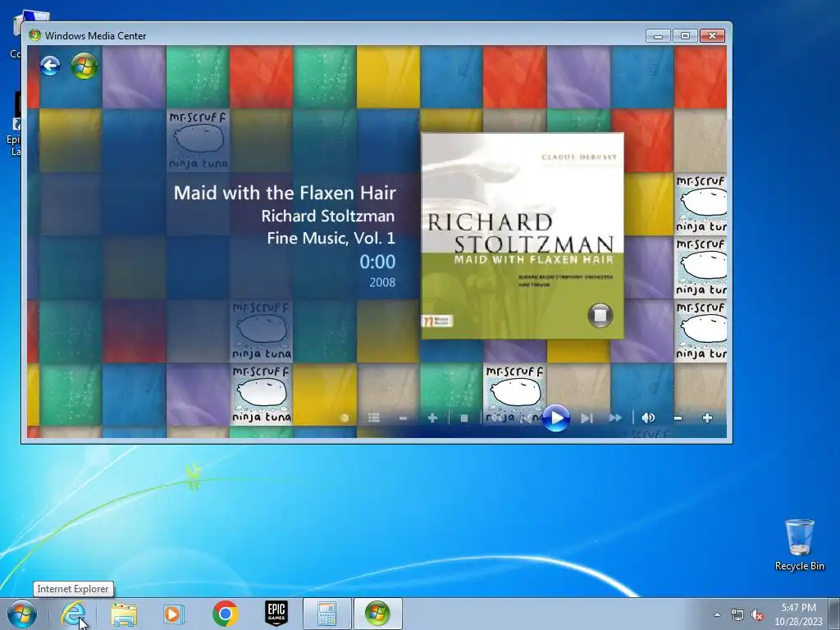Go back with the blue back arrow
This screenshot has width=840, height=630.
(50, 66)
